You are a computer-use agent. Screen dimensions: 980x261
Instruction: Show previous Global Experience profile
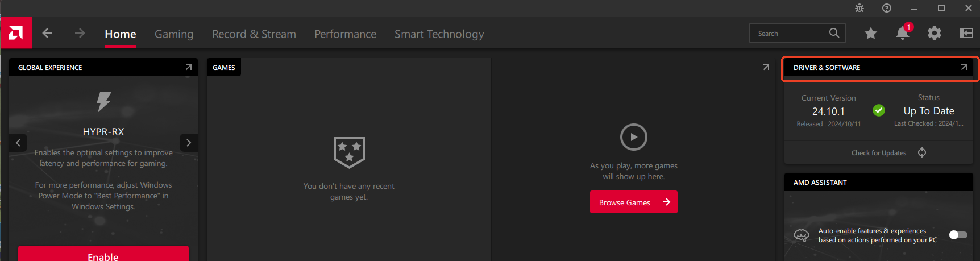click(18, 143)
